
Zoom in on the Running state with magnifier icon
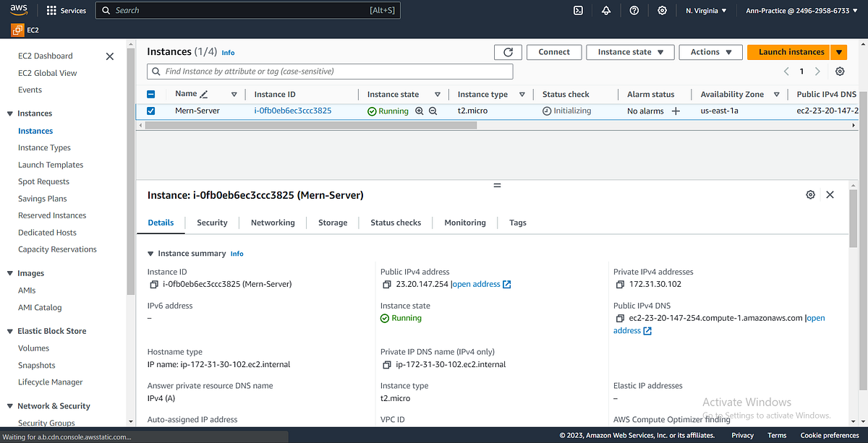pyautogui.click(x=420, y=111)
